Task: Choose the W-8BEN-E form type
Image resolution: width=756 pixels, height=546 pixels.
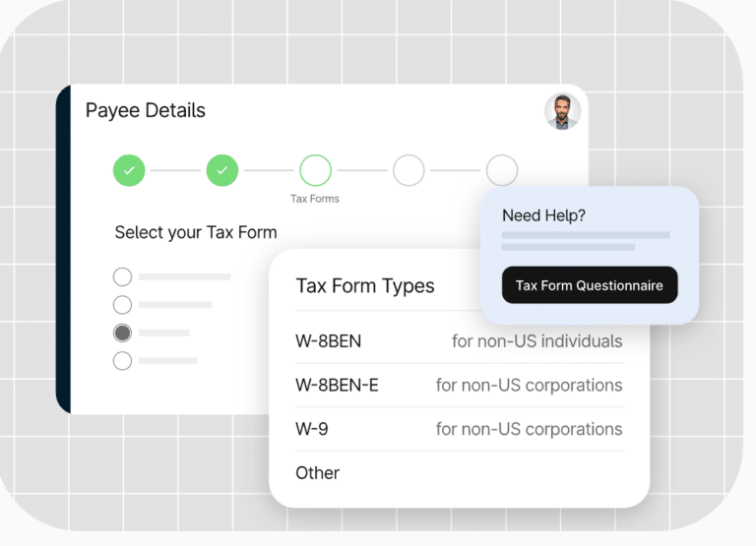Action: point(337,385)
